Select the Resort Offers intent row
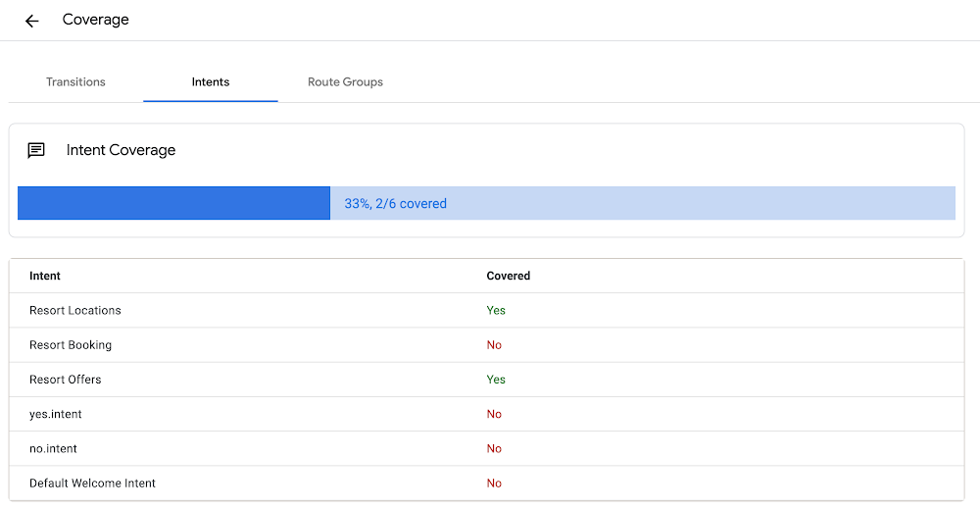This screenshot has width=980, height=510. pos(486,380)
